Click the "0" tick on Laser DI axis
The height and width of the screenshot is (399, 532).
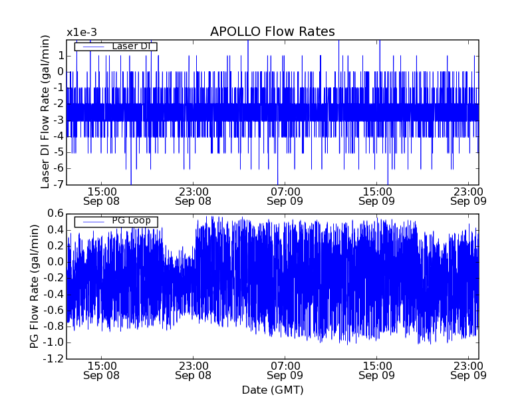(61, 72)
